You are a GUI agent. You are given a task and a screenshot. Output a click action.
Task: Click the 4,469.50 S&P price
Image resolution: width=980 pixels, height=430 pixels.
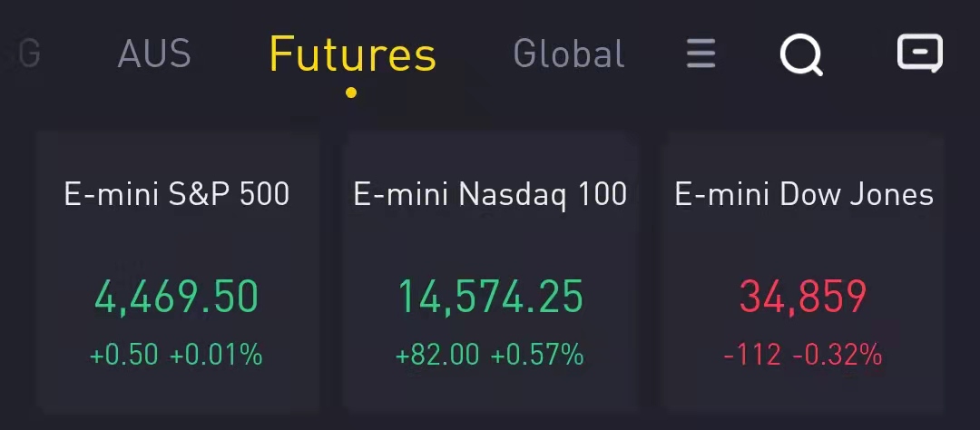176,297
